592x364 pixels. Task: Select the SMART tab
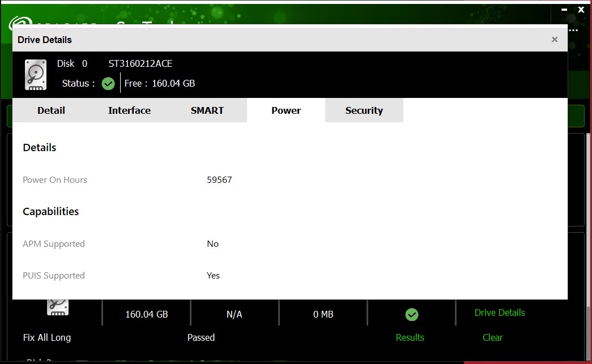coord(207,110)
